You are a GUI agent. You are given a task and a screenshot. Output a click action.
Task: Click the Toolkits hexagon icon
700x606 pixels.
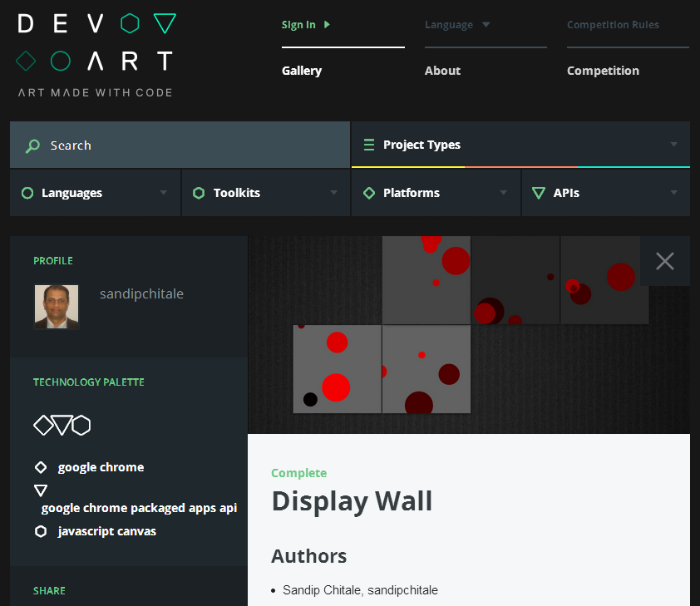(199, 193)
